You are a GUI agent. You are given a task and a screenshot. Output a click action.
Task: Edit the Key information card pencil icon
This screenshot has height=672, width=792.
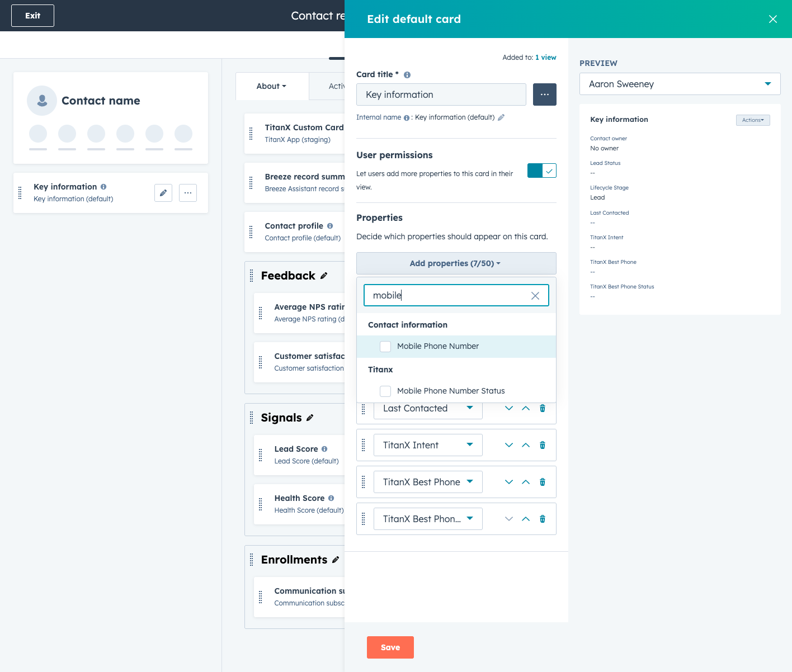[x=163, y=193]
